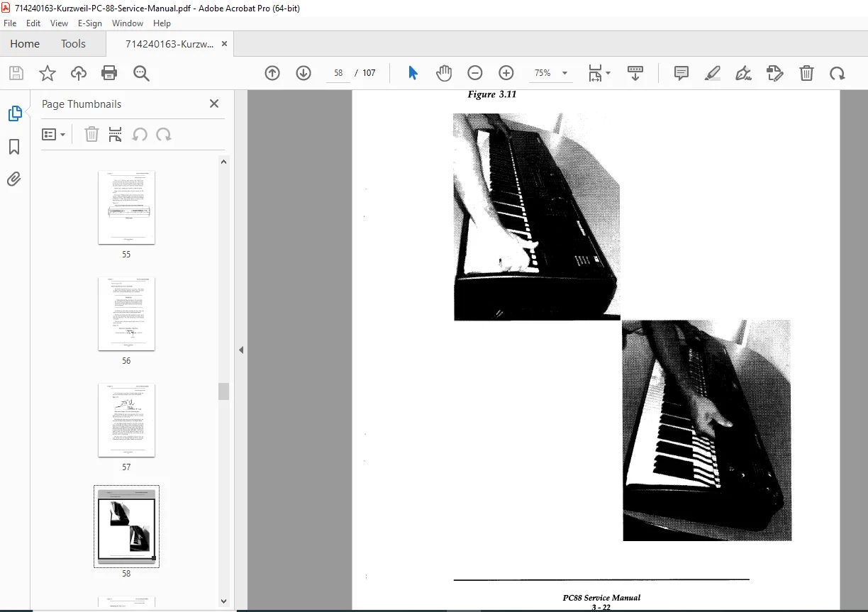The width and height of the screenshot is (868, 612).
Task: Rotate thumbnails clockwise in panel
Action: [x=164, y=135]
